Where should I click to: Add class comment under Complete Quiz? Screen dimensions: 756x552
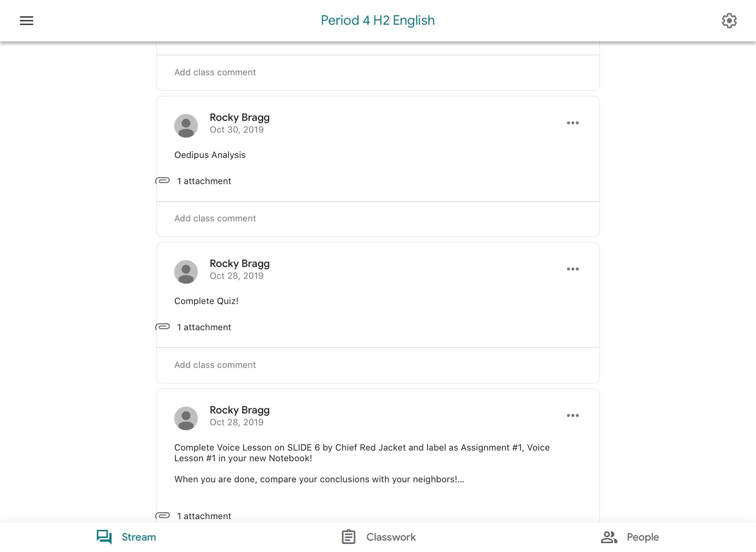[215, 365]
